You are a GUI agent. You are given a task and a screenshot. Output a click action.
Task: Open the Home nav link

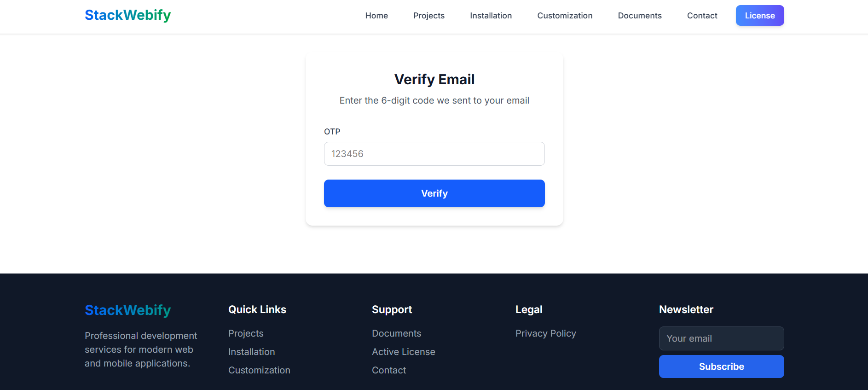click(x=376, y=16)
